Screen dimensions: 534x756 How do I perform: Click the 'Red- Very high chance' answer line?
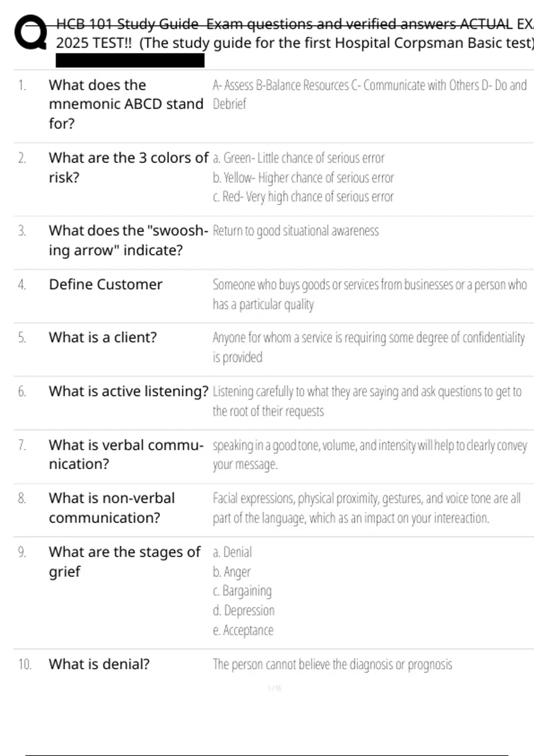pyautogui.click(x=303, y=197)
